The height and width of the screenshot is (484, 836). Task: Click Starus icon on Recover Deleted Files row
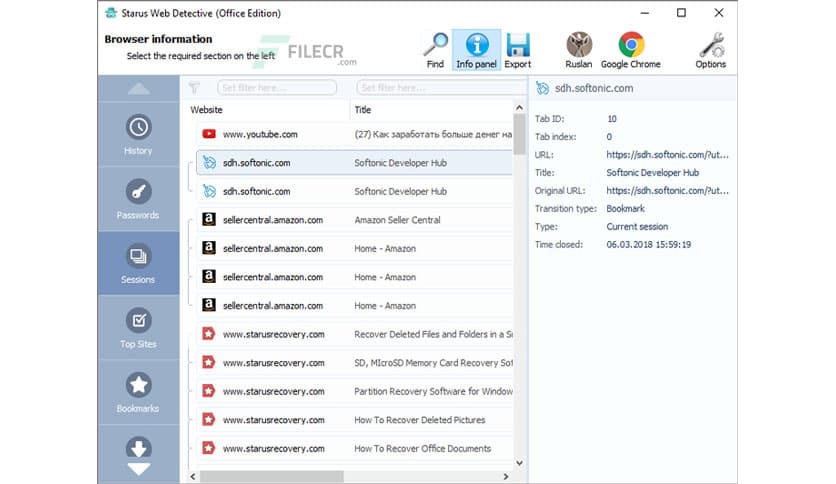tap(208, 334)
